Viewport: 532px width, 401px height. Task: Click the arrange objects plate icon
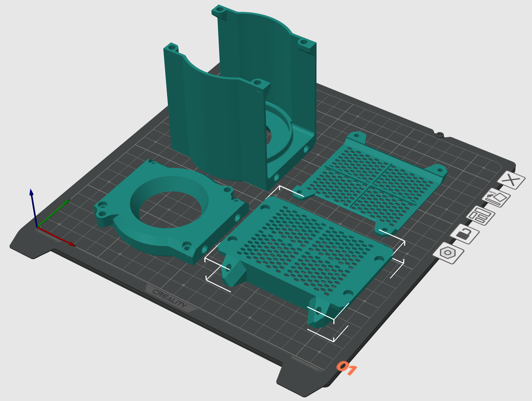pyautogui.click(x=481, y=216)
